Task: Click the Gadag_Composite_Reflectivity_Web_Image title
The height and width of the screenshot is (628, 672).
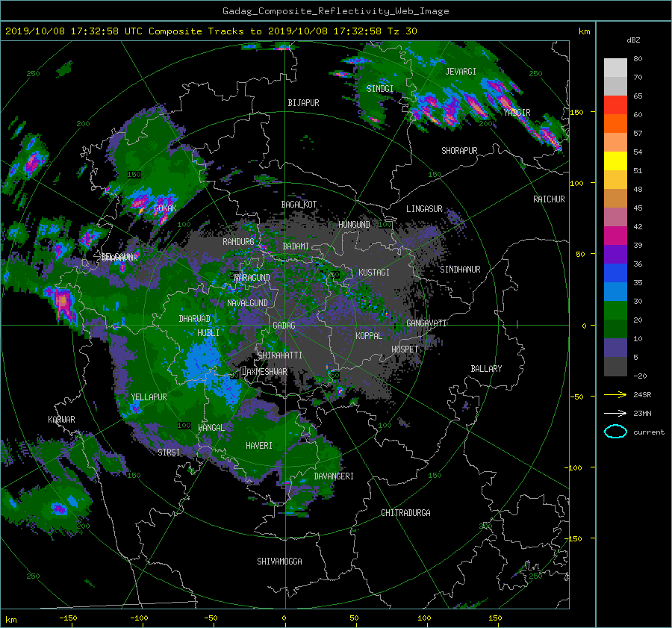Action: tap(335, 11)
